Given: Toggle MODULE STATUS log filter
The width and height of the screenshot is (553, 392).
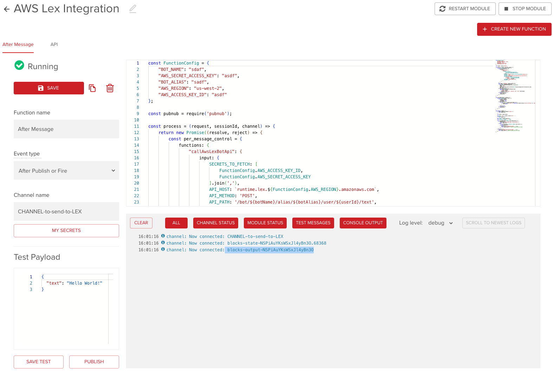Looking at the screenshot, I should click(265, 223).
